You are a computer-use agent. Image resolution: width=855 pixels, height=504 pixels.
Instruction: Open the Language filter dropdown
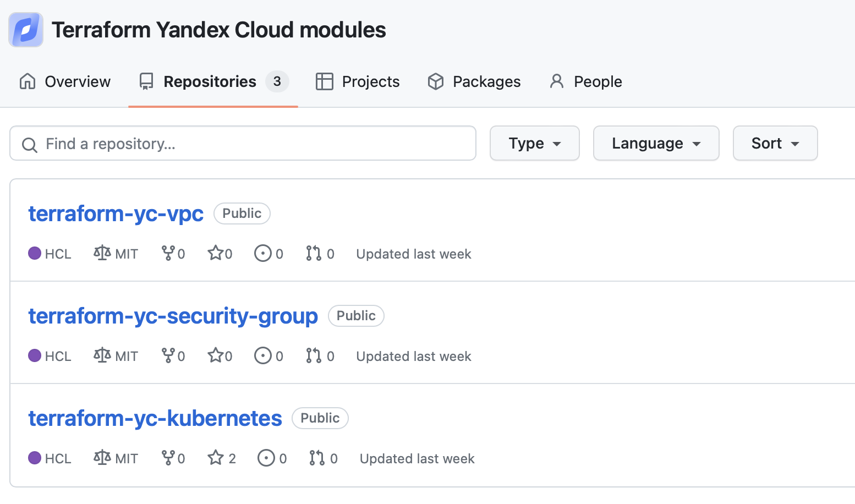[x=656, y=144]
